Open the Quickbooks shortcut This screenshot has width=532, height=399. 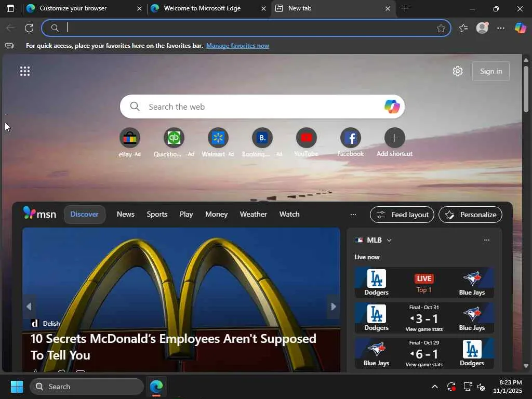click(x=174, y=138)
